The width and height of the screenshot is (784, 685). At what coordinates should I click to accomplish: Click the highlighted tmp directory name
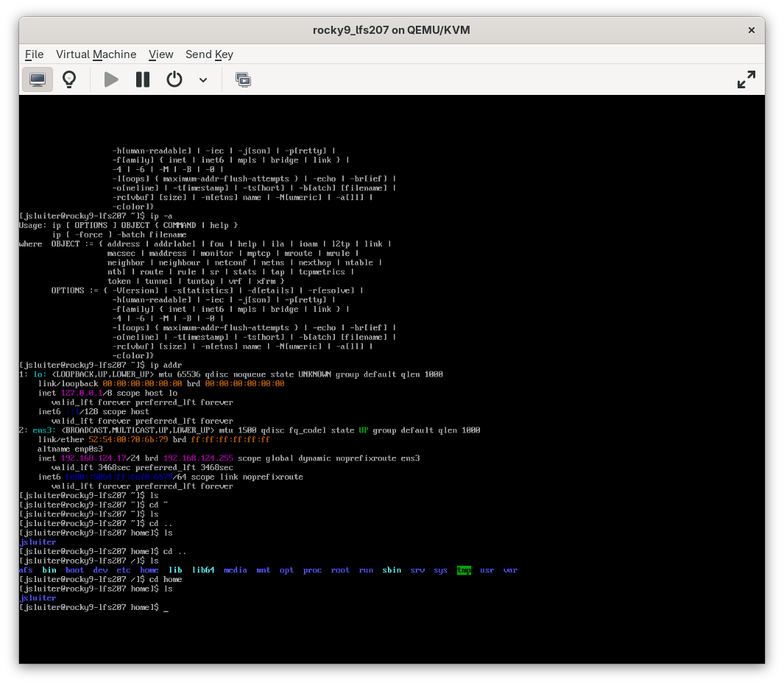click(x=464, y=569)
